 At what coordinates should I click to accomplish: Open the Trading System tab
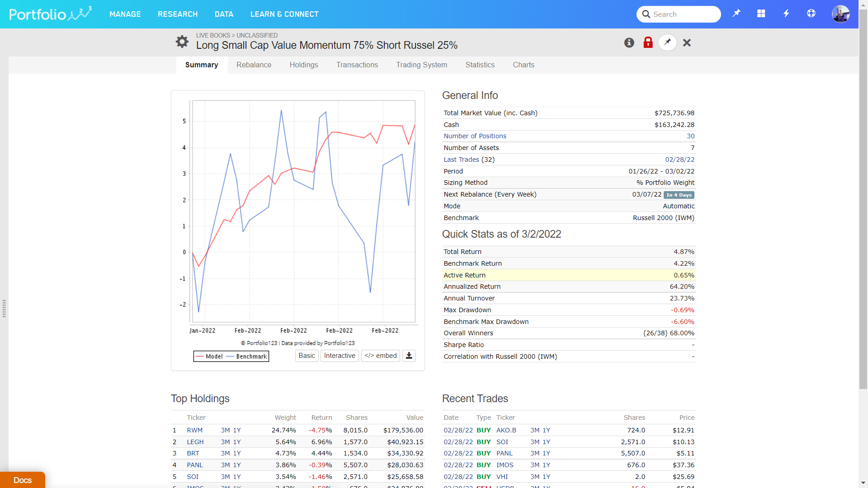421,65
